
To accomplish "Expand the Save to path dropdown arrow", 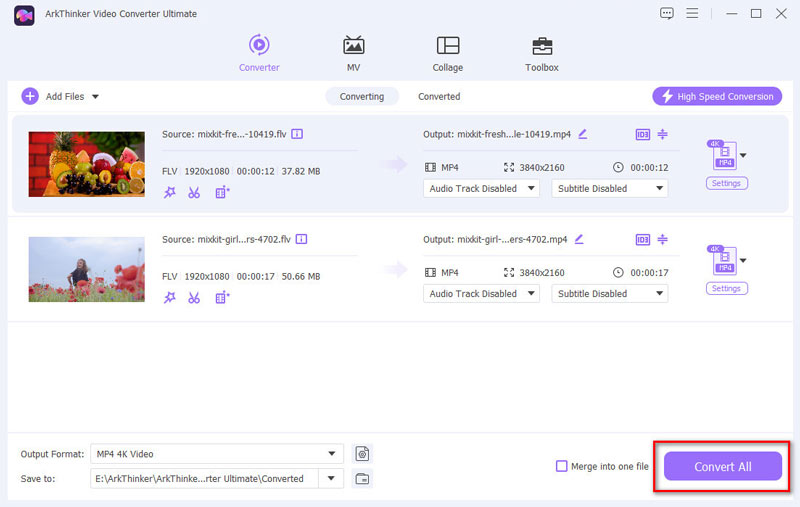I will 331,478.
